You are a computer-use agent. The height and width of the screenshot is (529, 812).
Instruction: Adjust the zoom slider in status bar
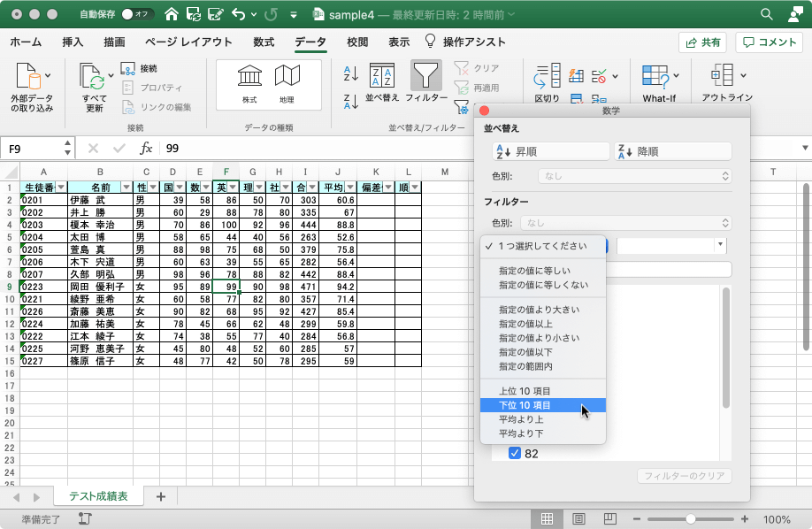(x=690, y=519)
